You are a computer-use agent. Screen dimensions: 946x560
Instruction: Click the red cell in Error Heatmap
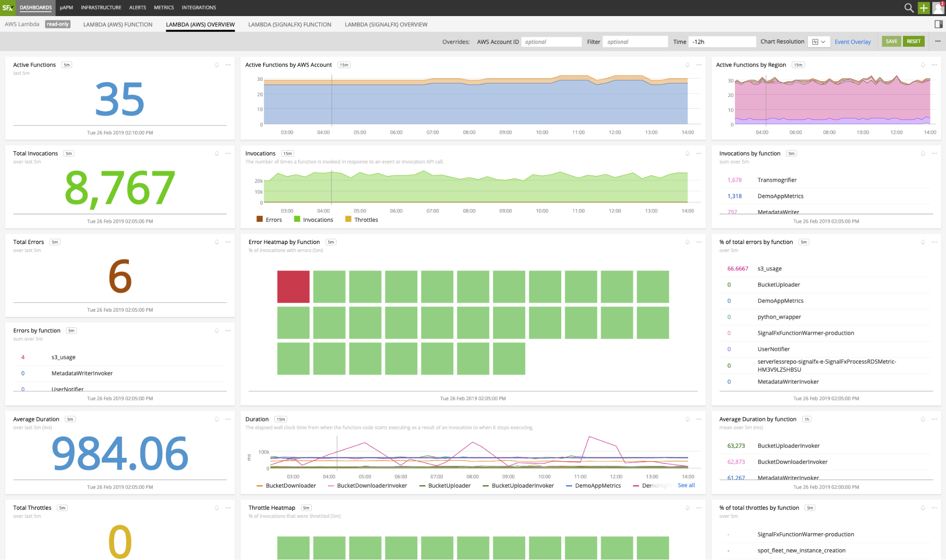tap(293, 287)
